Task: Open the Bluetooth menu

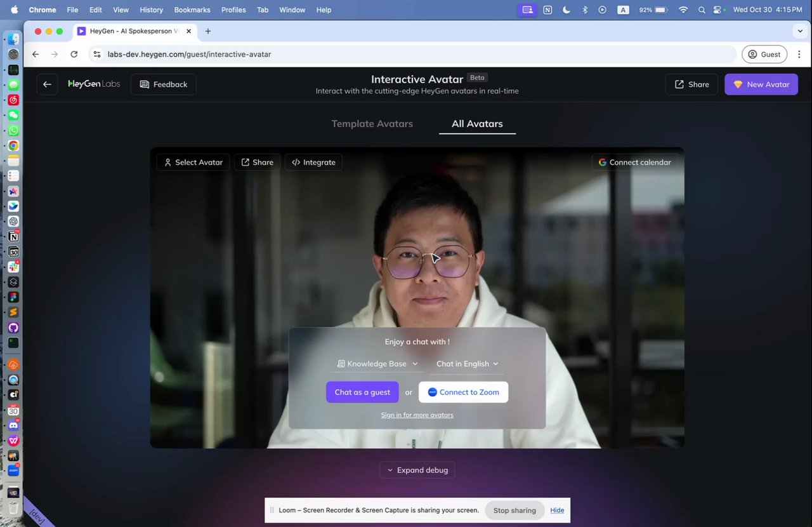Action: (585, 10)
